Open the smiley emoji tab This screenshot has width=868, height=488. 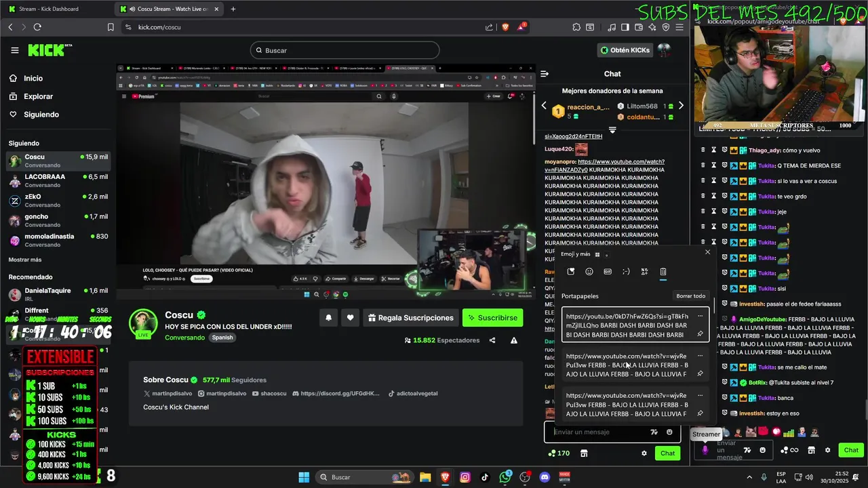coord(589,272)
